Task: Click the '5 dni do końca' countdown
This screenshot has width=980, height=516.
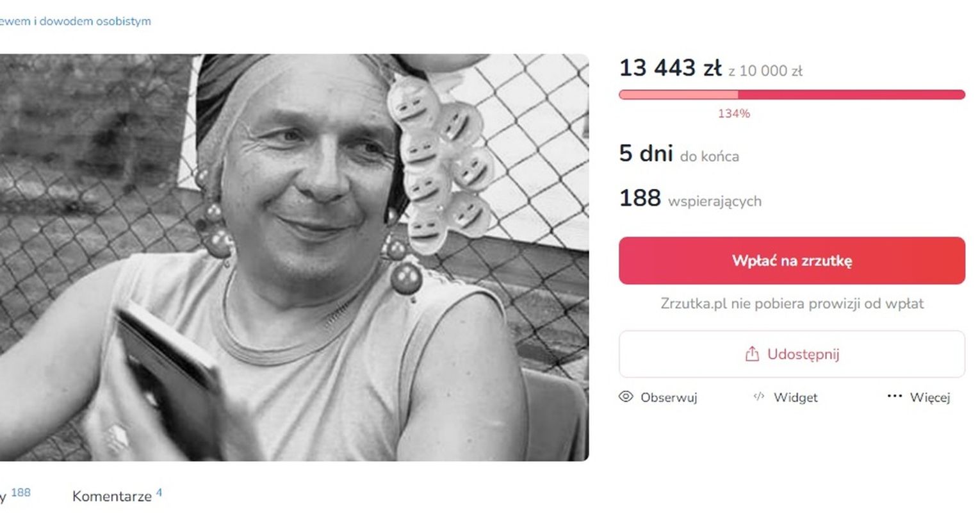Action: 679,154
